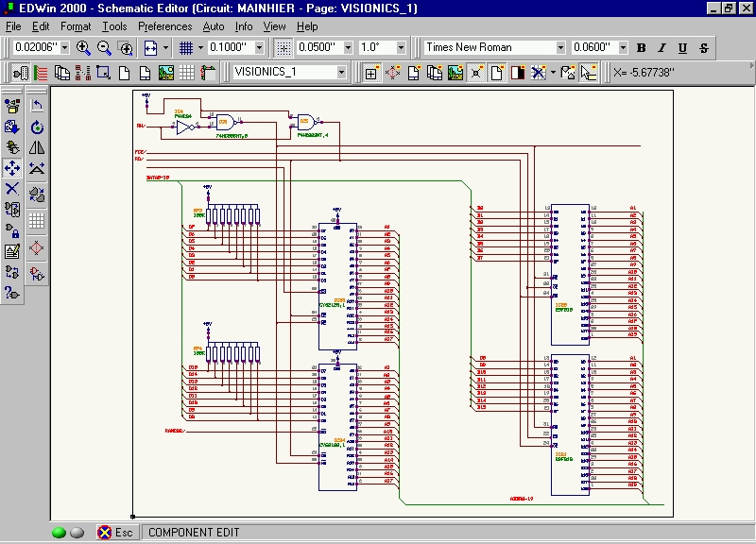The width and height of the screenshot is (756, 544).
Task: Click the gate with padlock icon
Action: 12,230
